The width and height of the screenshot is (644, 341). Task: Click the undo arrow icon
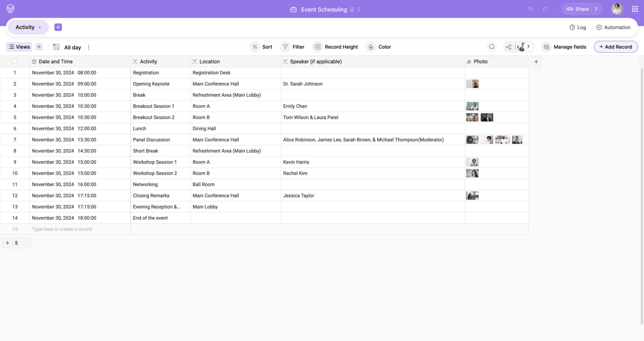tap(530, 9)
